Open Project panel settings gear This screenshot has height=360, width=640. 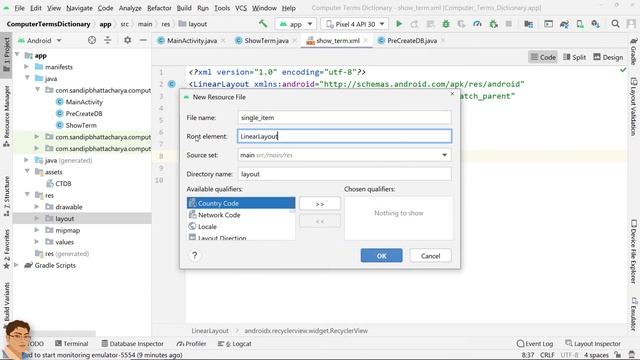pyautogui.click(x=127, y=40)
